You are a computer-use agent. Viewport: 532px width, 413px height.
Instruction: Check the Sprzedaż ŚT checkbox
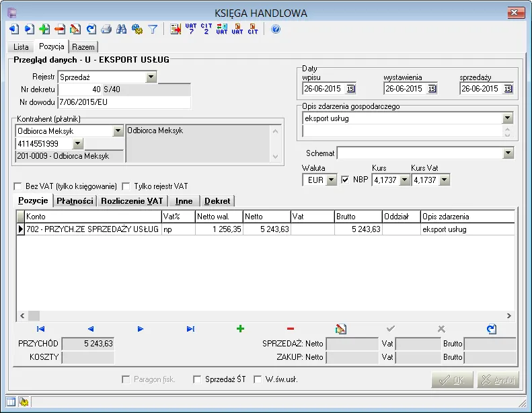[x=197, y=379]
